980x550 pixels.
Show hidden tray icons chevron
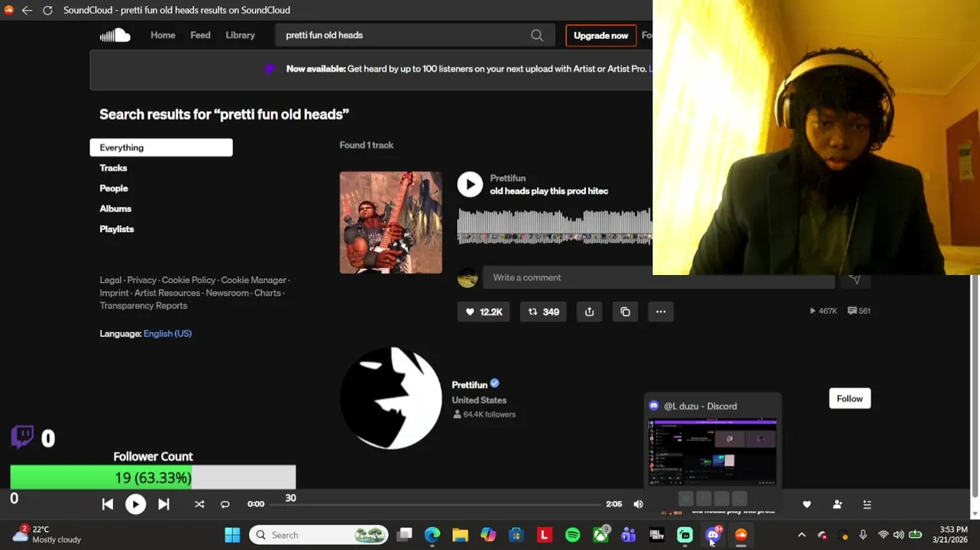point(801,535)
